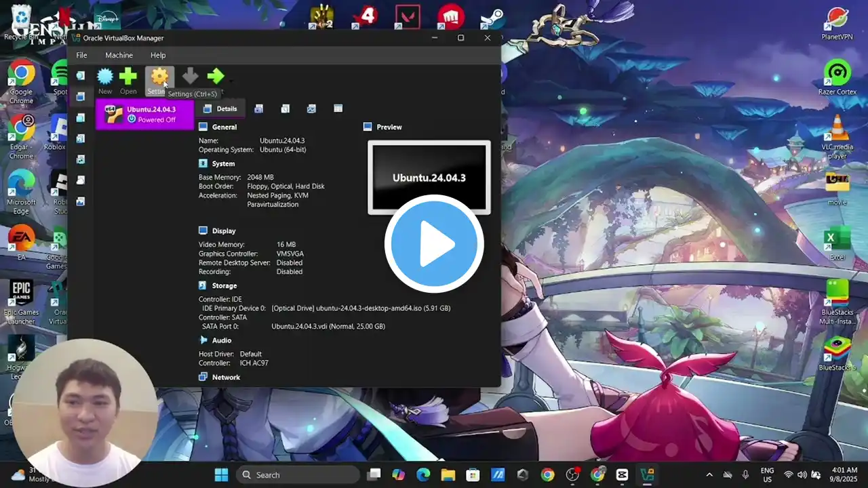Open the Activity chart icon in the tab row
The height and width of the screenshot is (488, 868).
click(x=311, y=108)
